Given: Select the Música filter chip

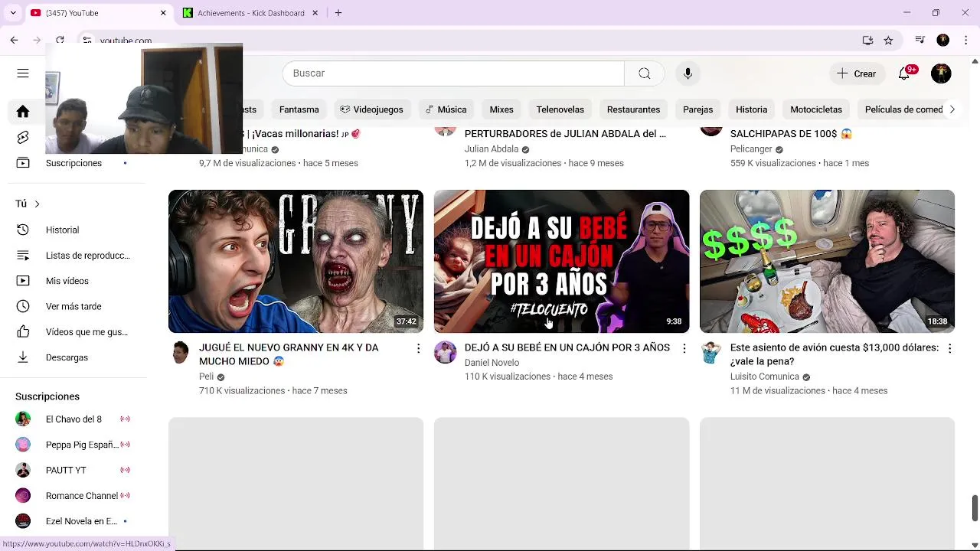Looking at the screenshot, I should point(446,109).
